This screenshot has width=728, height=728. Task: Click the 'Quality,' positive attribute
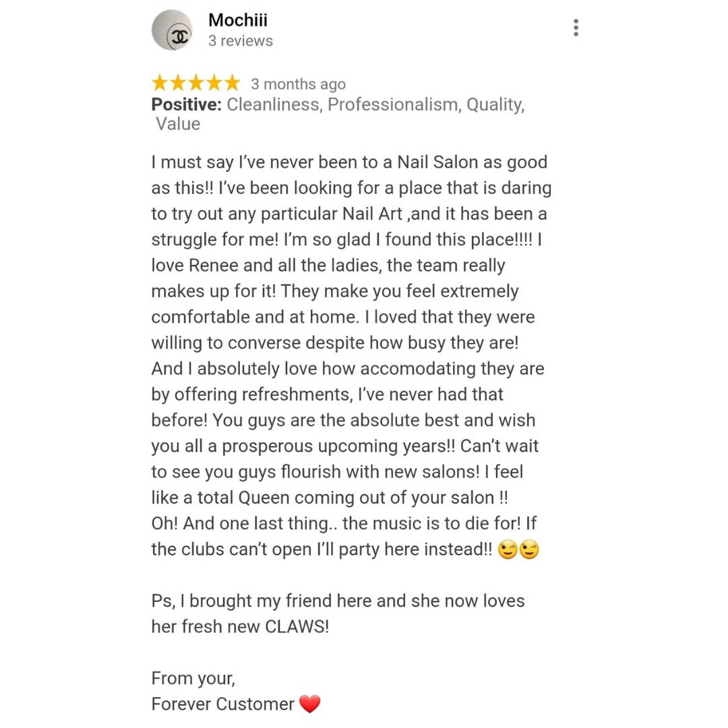tap(495, 104)
